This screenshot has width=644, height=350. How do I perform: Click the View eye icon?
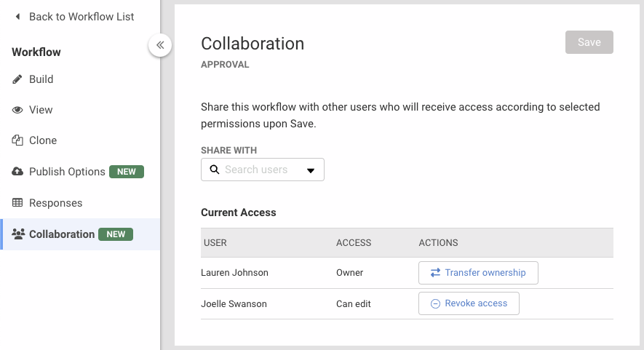point(17,110)
